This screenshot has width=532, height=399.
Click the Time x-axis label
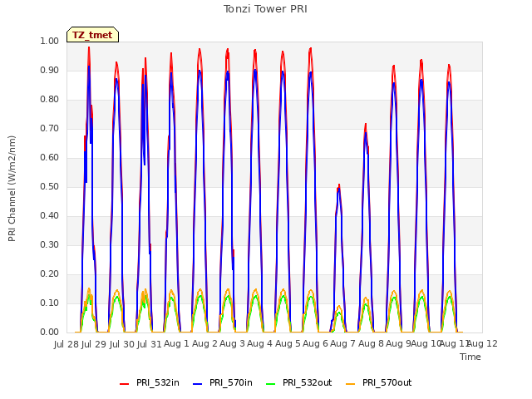tap(470, 357)
